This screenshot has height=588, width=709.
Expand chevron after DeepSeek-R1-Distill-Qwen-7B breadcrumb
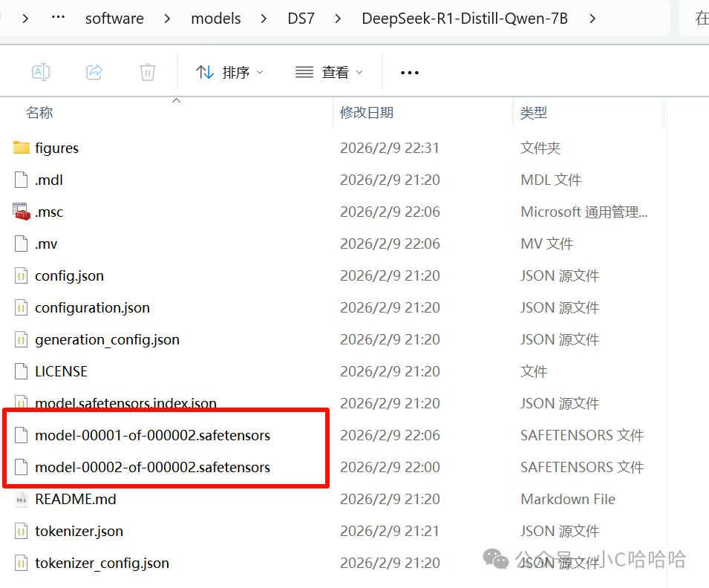pyautogui.click(x=592, y=19)
